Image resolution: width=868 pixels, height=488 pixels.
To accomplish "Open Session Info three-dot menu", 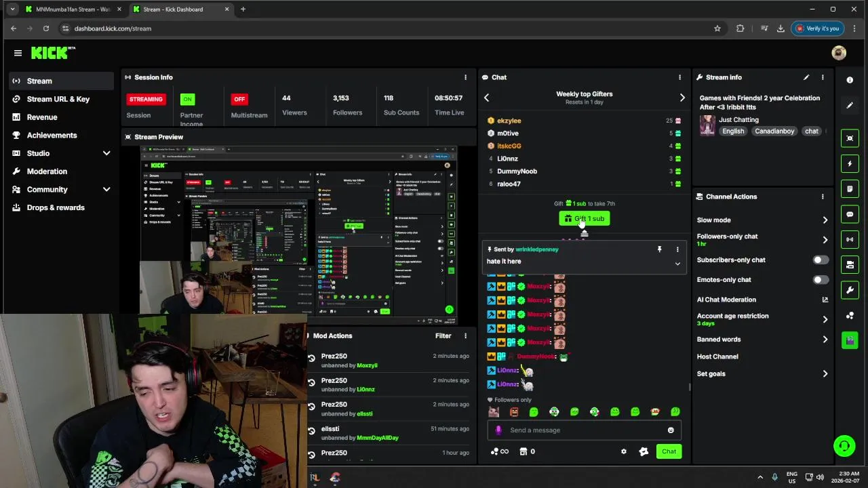I will coord(465,77).
